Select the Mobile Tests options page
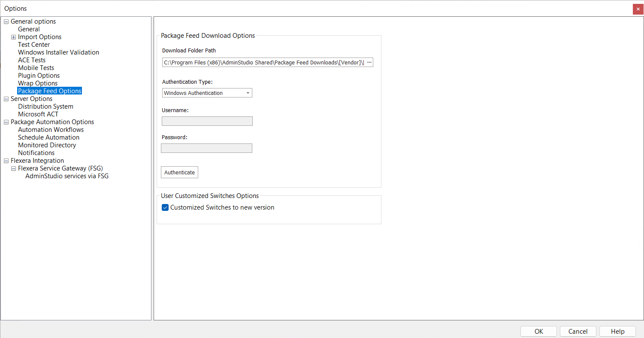This screenshot has height=338, width=644. coord(36,67)
